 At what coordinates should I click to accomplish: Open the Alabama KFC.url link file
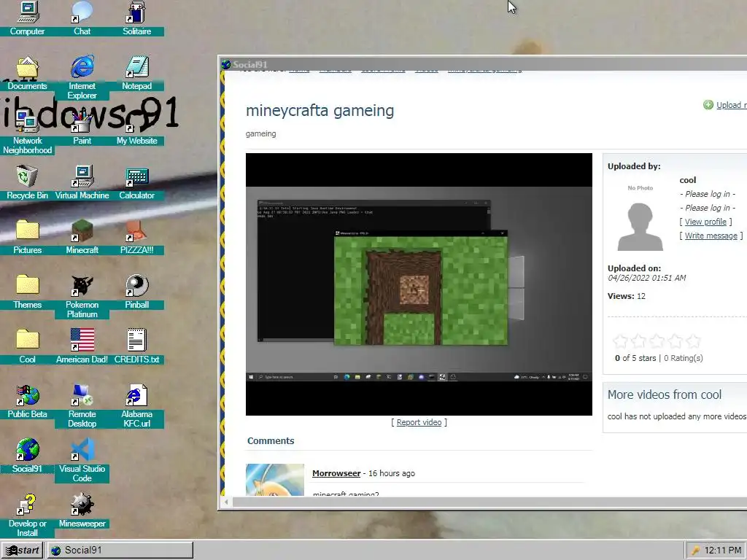click(x=136, y=405)
